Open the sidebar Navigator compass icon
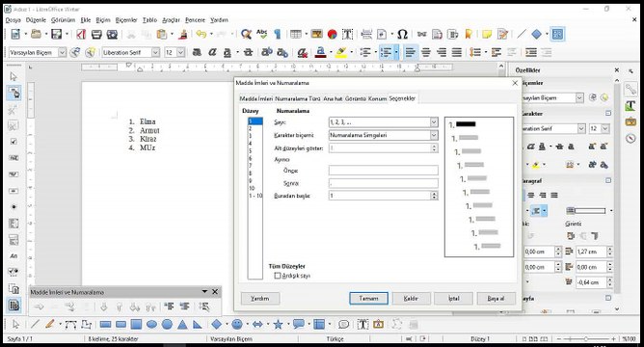The height and width of the screenshot is (347, 644). (631, 139)
